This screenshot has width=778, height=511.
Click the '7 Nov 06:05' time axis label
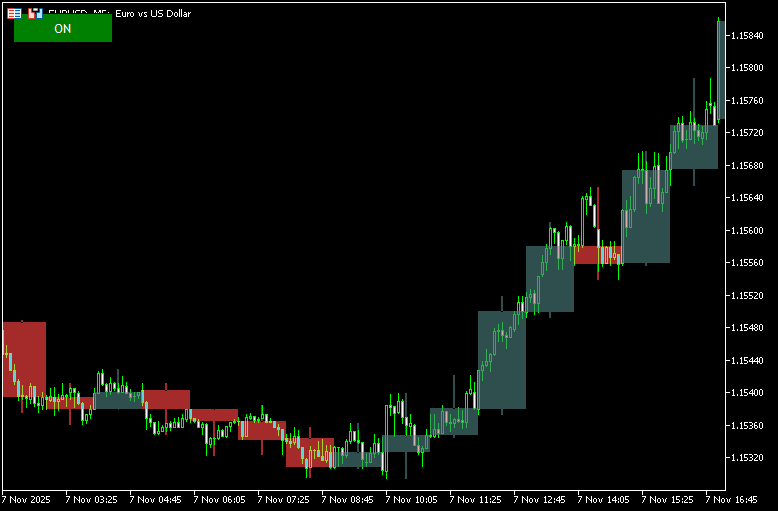(219, 498)
